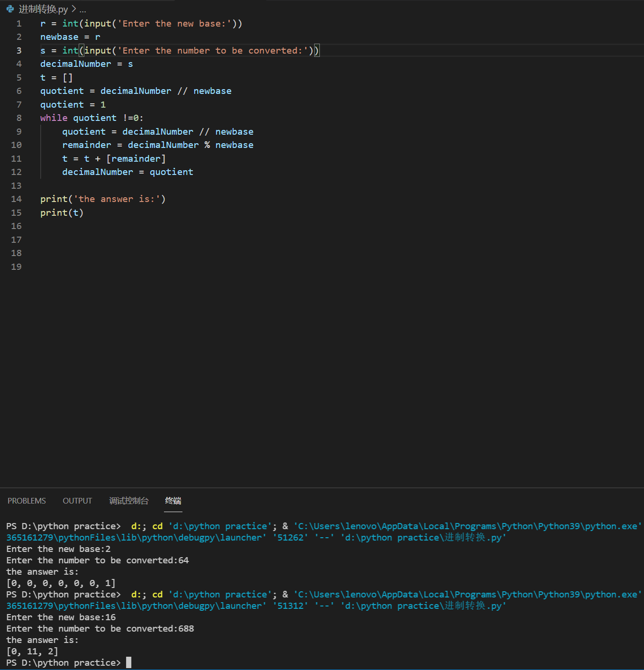This screenshot has width=644, height=670.
Task: Click the '[0, 11, 2]' terminal output
Action: pyautogui.click(x=32, y=652)
